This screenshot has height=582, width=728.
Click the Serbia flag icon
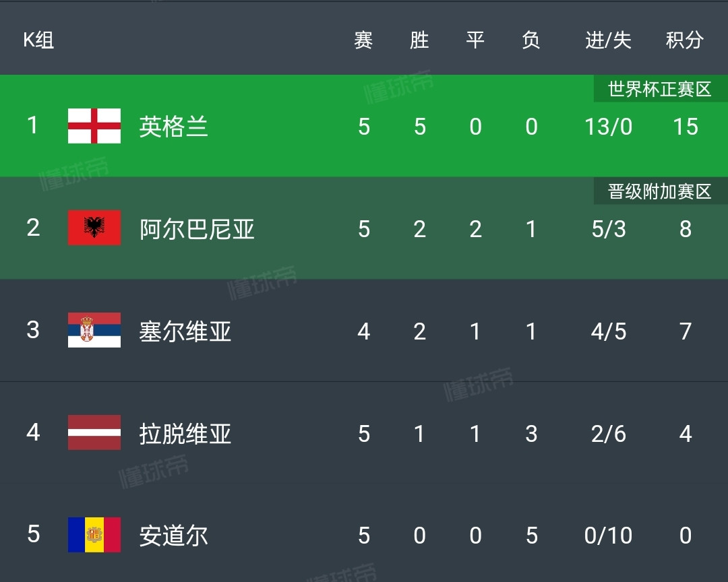pyautogui.click(x=94, y=331)
